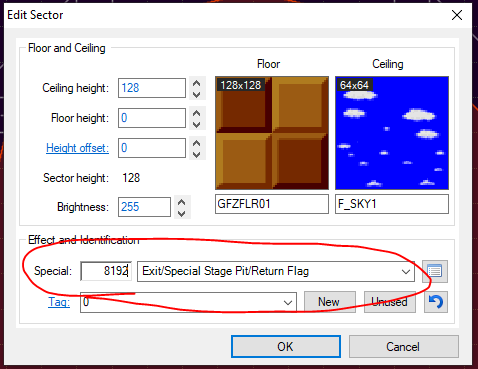Open the Height offset link
Screen dimensions: 478x369
click(x=77, y=148)
